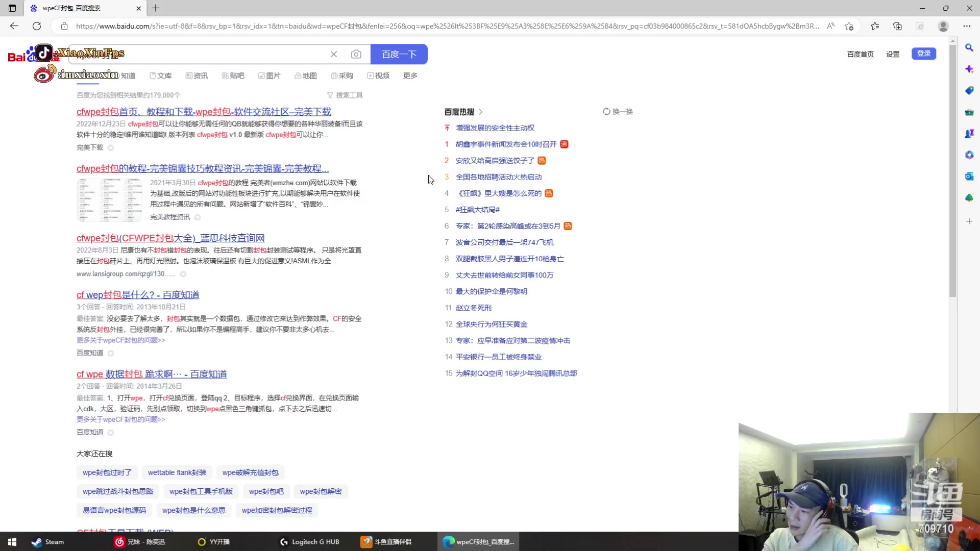Viewport: 980px width, 551px height.
Task: Open Outlook from the Edge sidebar
Action: click(969, 177)
